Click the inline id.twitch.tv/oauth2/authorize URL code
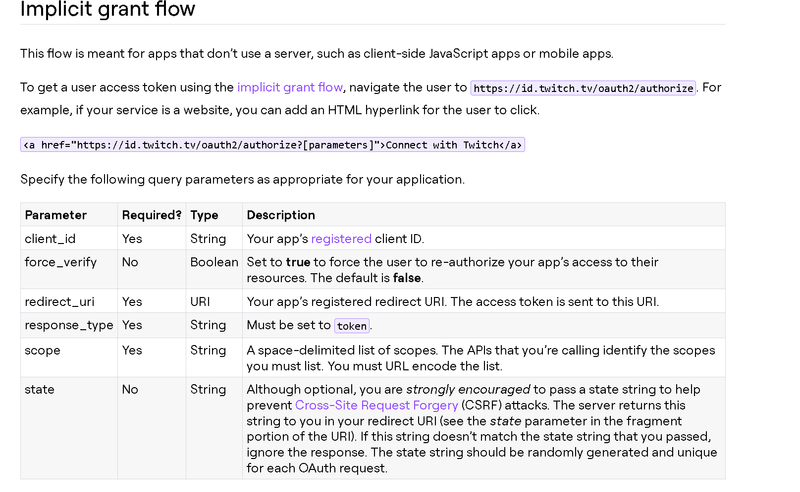The image size is (800, 492). [583, 88]
